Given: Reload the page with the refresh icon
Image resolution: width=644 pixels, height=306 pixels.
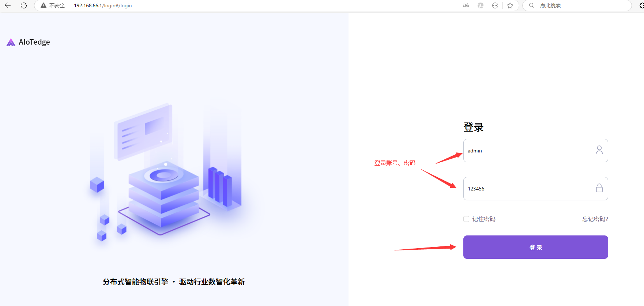Looking at the screenshot, I should click(24, 5).
